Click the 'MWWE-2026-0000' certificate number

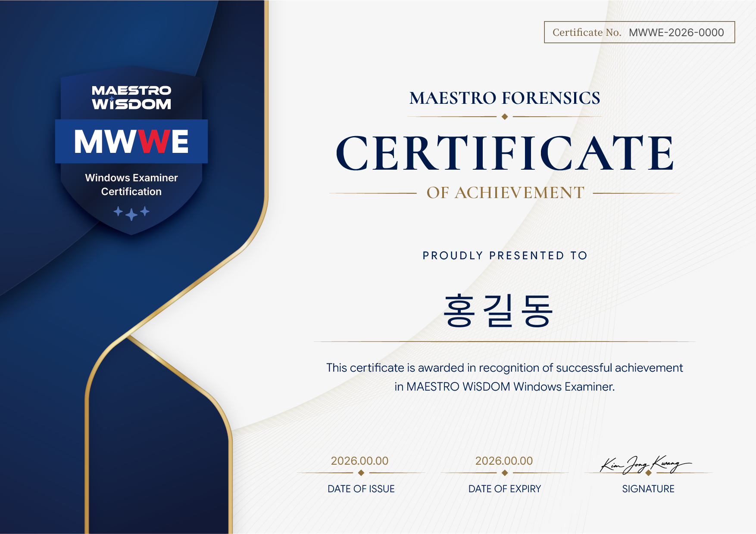pos(676,32)
